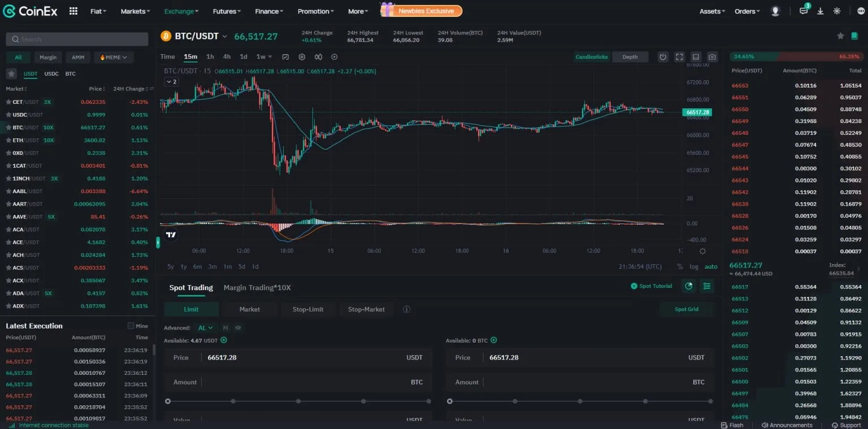Deposit BTC using the plus icon

pyautogui.click(x=494, y=340)
